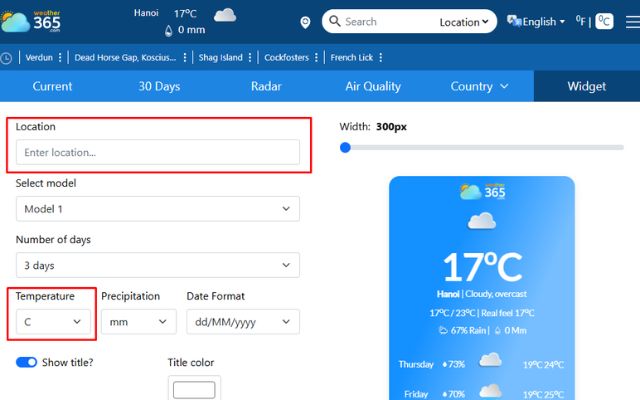Click the Friday cloud icon in widget
Screen dimensions: 640x400
pos(490,391)
